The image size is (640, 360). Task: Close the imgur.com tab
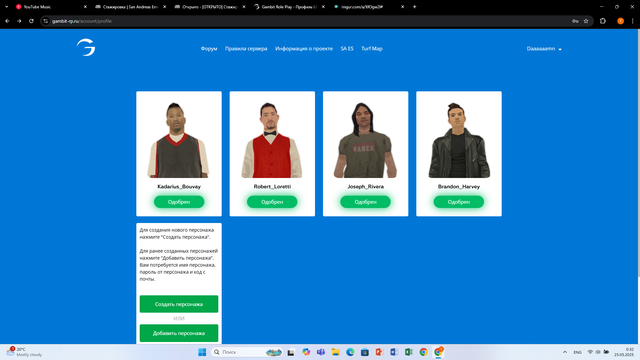pos(402,7)
